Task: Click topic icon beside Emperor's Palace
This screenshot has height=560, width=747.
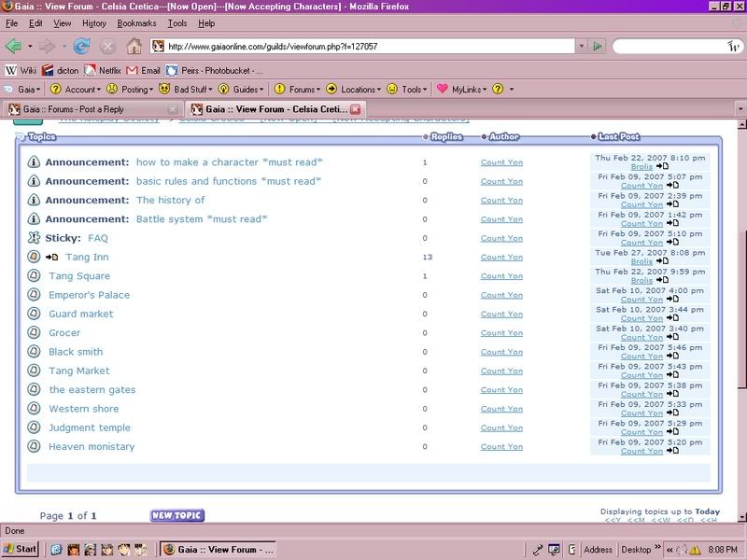Action: 34,295
